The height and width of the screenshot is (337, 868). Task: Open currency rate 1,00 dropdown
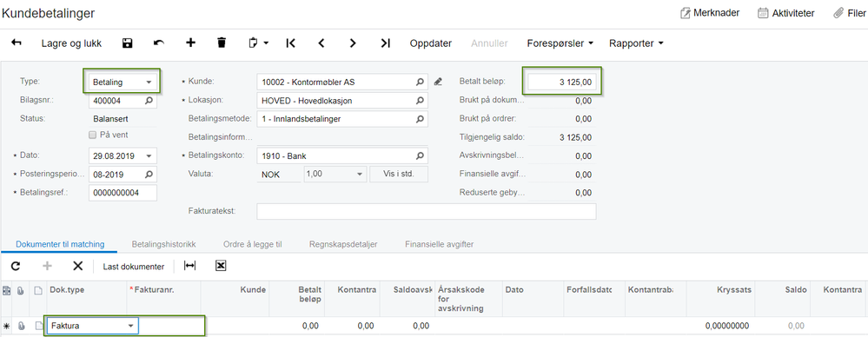tap(360, 175)
